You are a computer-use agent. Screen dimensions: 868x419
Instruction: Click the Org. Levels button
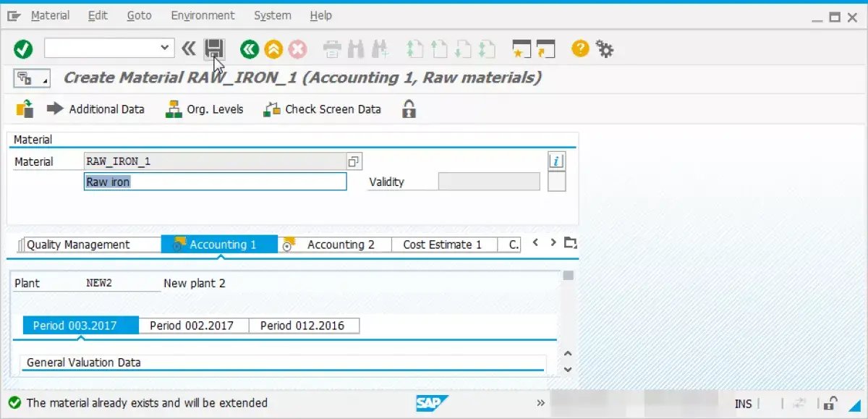[x=205, y=109]
